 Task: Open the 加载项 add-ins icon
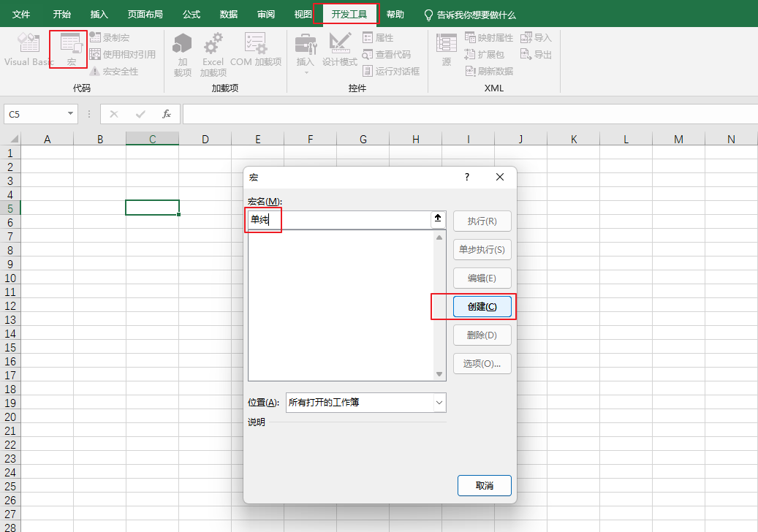(182, 45)
